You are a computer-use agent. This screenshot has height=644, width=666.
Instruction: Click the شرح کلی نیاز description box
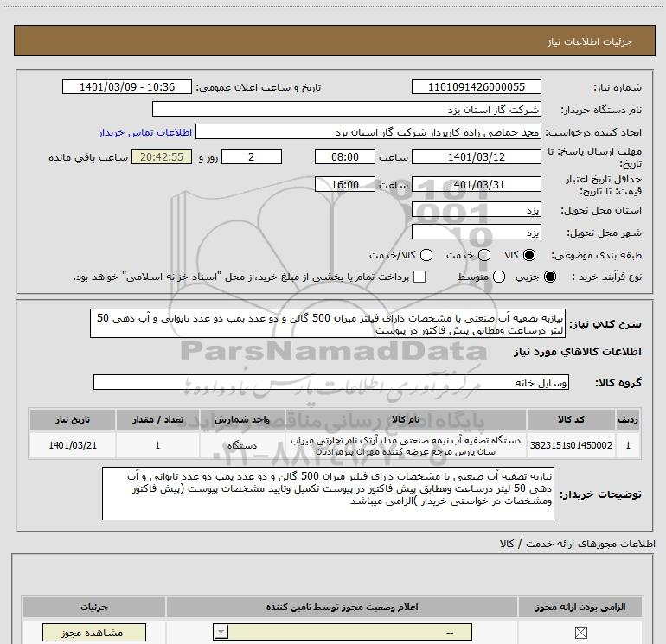[328, 323]
